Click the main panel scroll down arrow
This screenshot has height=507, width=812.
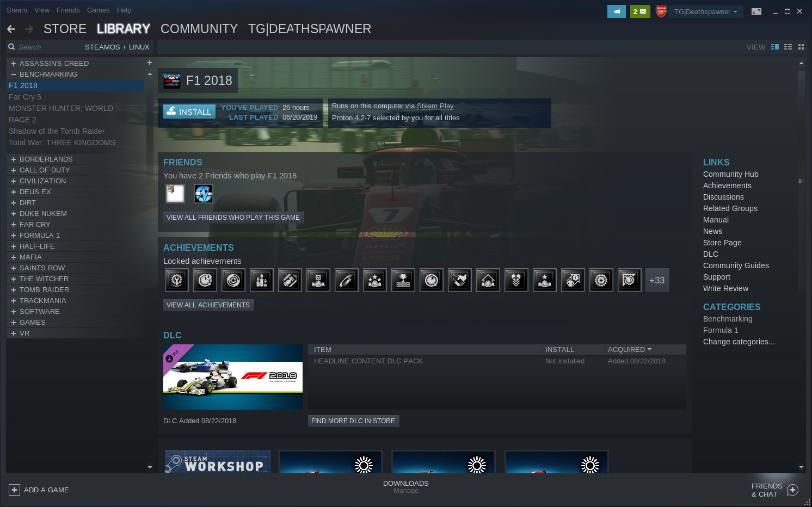coord(801,467)
